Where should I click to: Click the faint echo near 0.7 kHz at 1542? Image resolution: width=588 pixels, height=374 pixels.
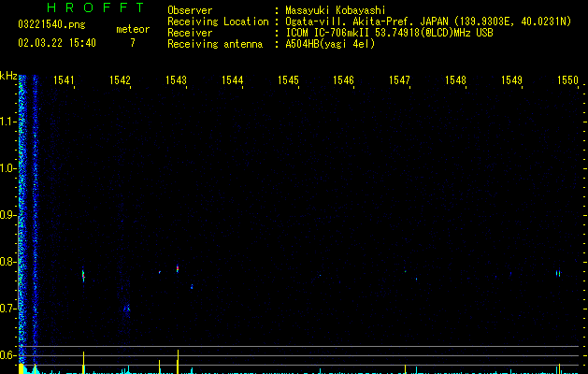tap(127, 309)
